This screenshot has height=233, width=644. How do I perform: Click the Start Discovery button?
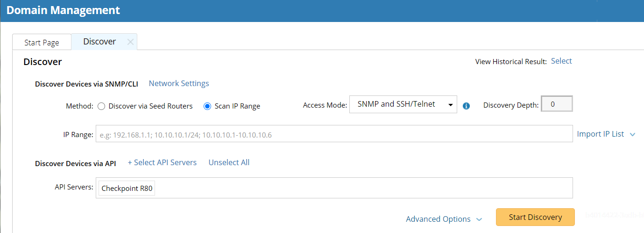535,217
